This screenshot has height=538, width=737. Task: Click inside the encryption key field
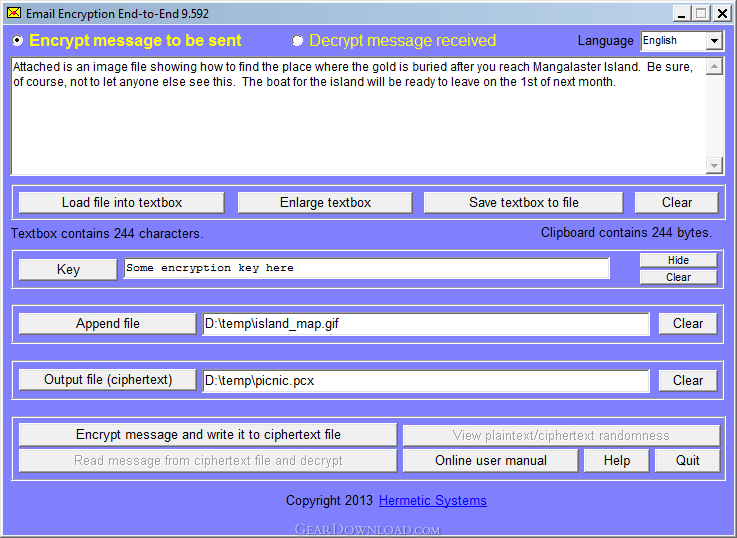point(367,268)
